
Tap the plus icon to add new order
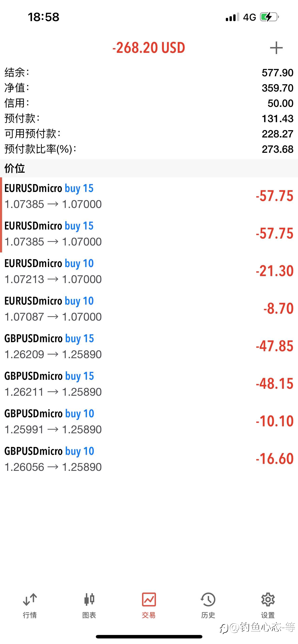(x=276, y=48)
